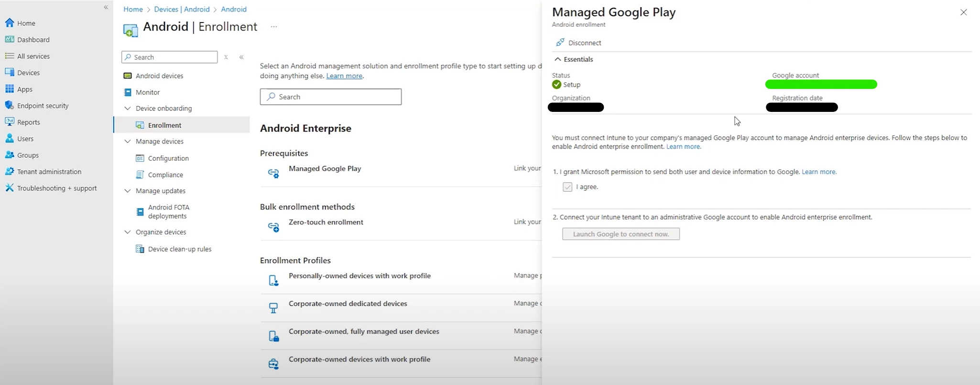This screenshot has height=385, width=980.
Task: Click the Android Enterprise search field
Action: click(331, 97)
